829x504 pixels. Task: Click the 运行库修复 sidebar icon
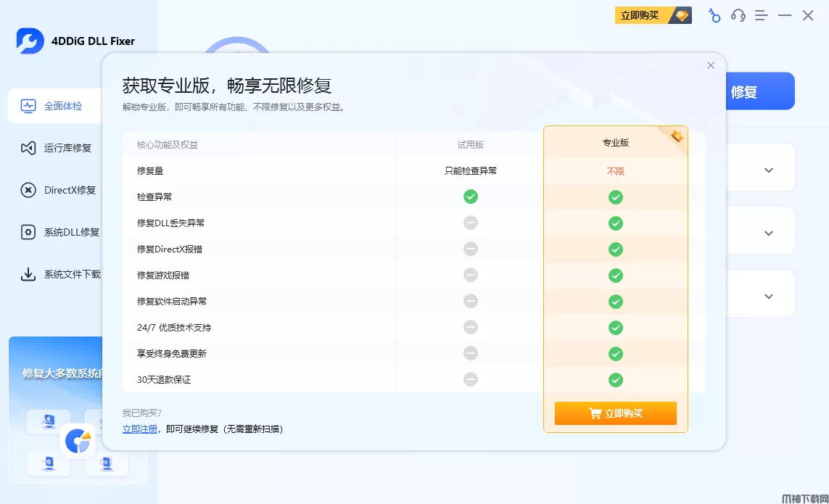pyautogui.click(x=28, y=148)
